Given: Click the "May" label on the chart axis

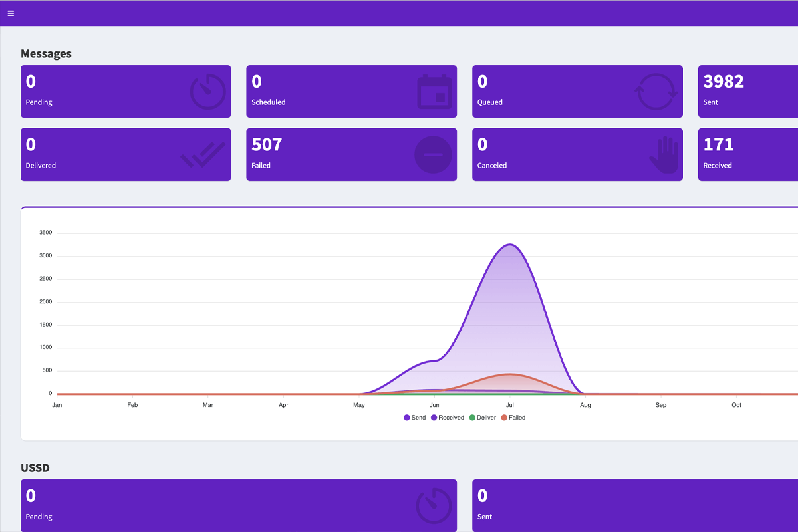Looking at the screenshot, I should pyautogui.click(x=359, y=405).
